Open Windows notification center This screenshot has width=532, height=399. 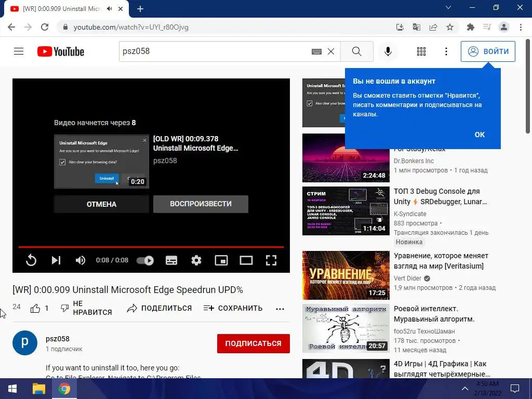click(x=515, y=389)
